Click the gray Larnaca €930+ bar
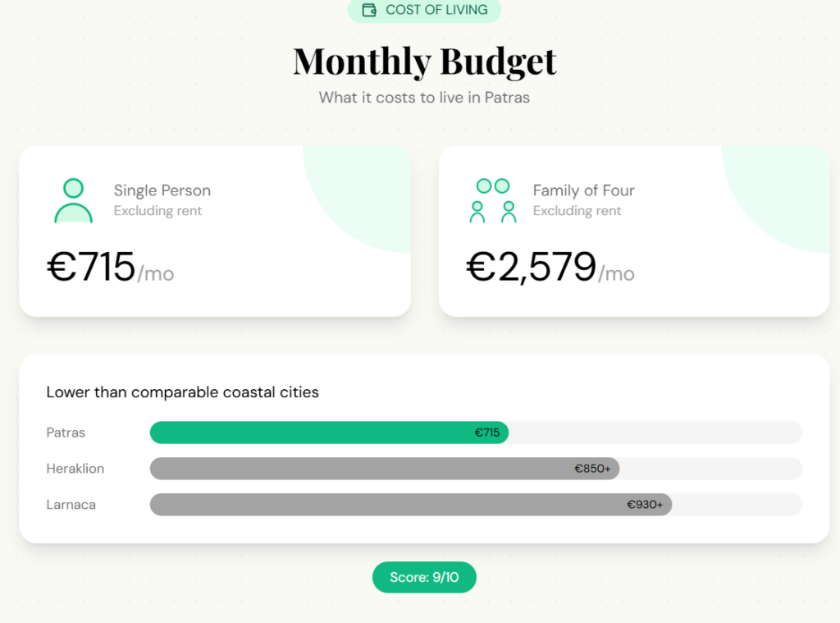 pyautogui.click(x=410, y=505)
